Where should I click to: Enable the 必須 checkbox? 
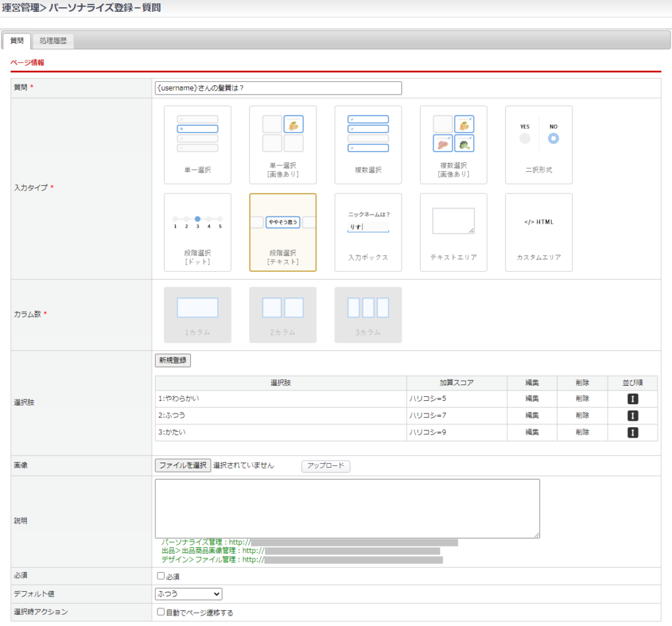[161, 576]
